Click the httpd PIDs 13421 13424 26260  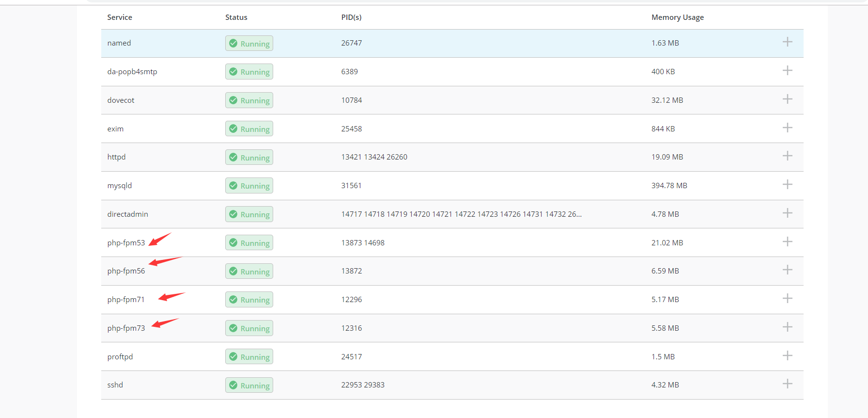click(374, 157)
